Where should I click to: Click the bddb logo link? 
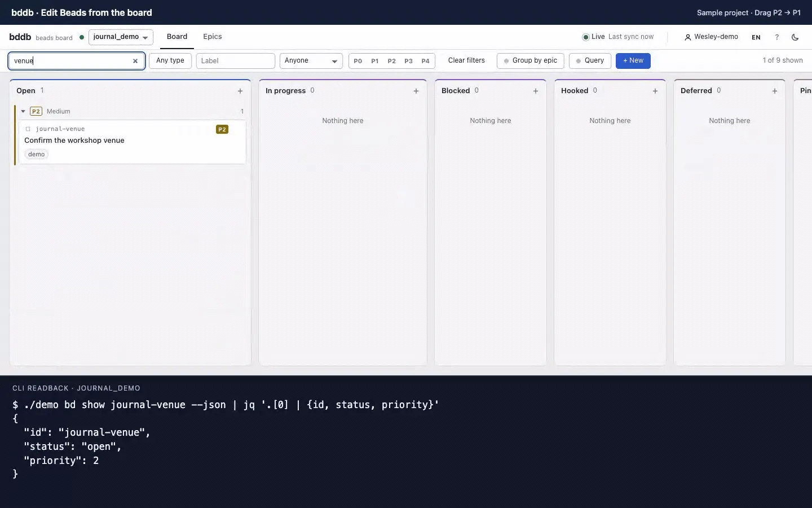[20, 37]
